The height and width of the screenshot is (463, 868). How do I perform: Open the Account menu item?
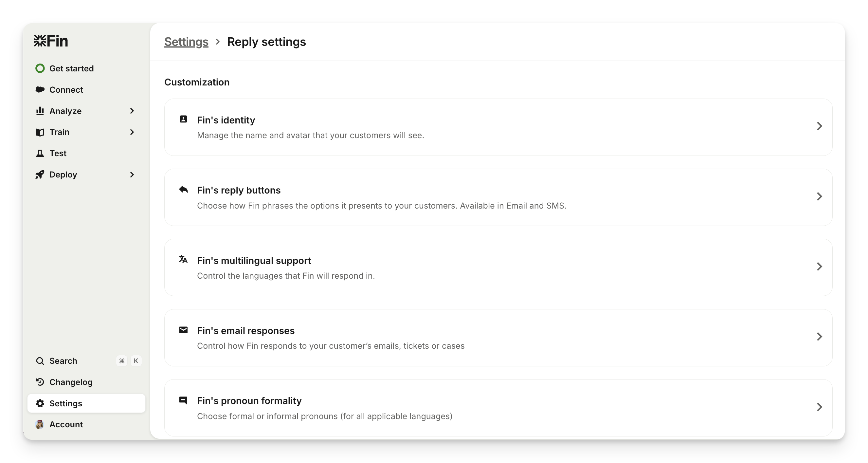click(x=66, y=425)
